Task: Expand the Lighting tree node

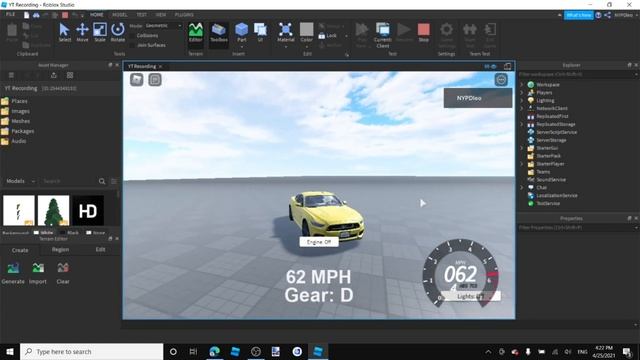Action: 522,100
